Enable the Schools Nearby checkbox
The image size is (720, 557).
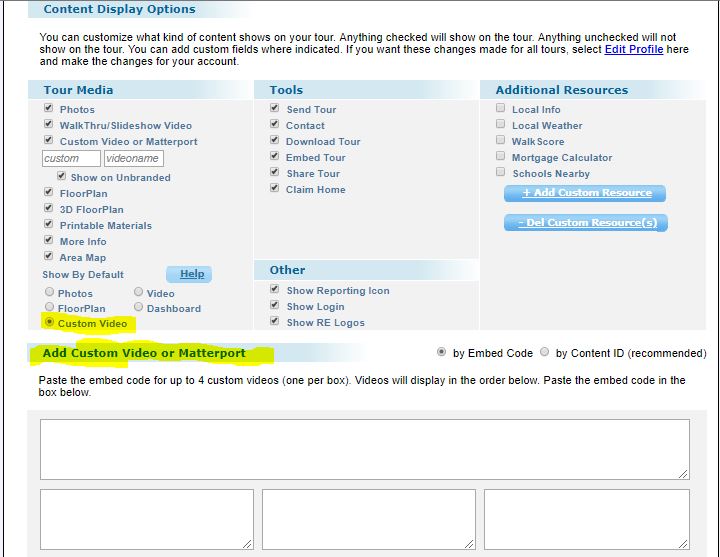501,173
